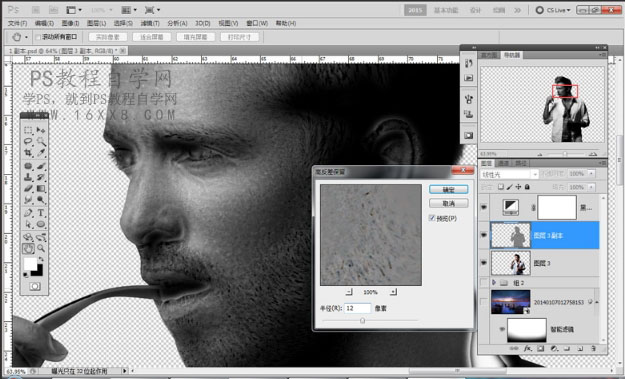625x379 pixels.
Task: Open the Hand tool preset picker arrow
Action: tap(26, 37)
